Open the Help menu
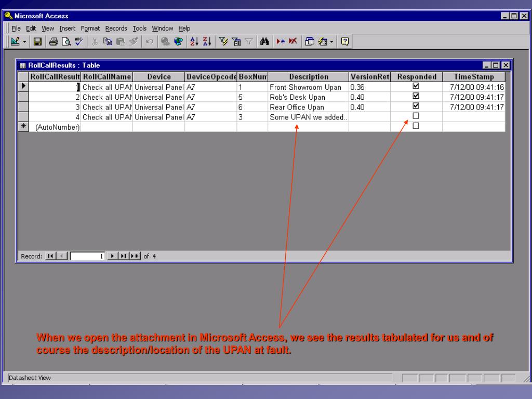532x399 pixels. click(x=184, y=29)
